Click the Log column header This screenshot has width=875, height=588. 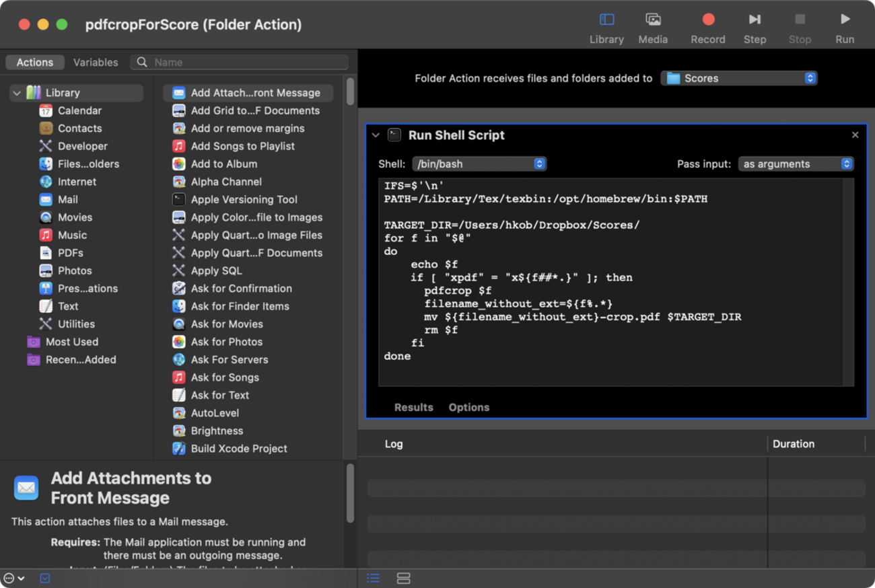(x=394, y=444)
